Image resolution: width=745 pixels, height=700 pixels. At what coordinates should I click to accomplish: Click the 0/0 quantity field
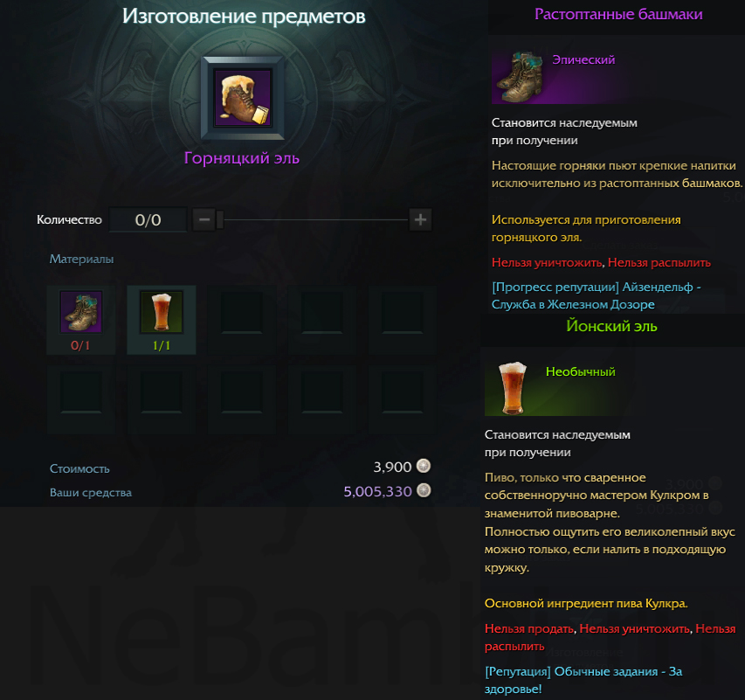[x=148, y=219]
